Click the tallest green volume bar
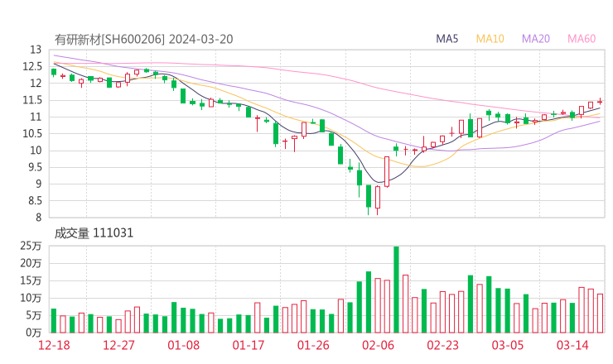The height and width of the screenshot is (364, 613). (x=396, y=290)
